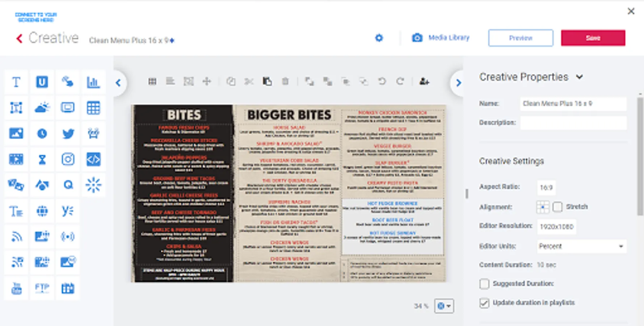Select the YouTube widget in the sidebar
The image size is (644, 326).
pos(16,288)
